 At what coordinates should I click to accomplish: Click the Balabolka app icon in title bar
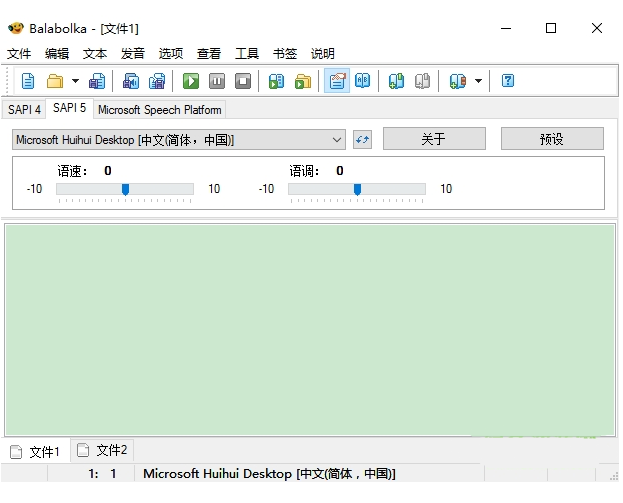(16, 28)
